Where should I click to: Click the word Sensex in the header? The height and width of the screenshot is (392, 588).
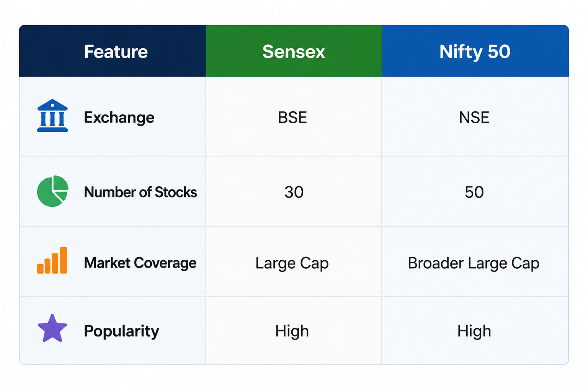tap(294, 52)
